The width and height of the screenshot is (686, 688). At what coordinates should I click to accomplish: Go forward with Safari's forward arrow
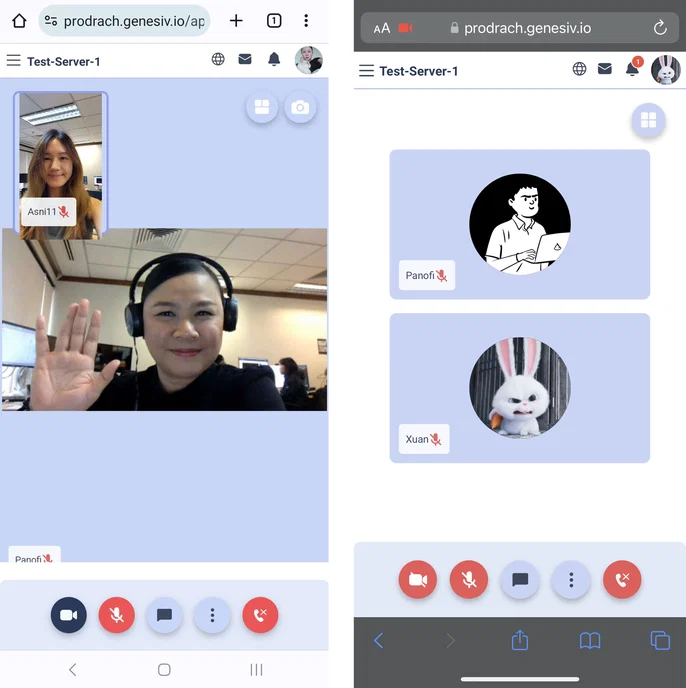tap(450, 641)
